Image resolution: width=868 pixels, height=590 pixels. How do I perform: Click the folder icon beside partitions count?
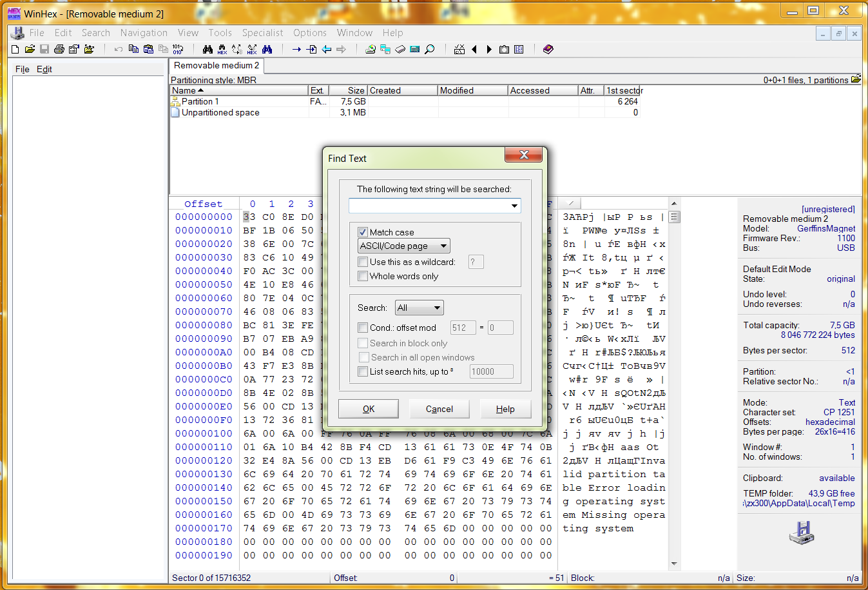click(x=856, y=79)
